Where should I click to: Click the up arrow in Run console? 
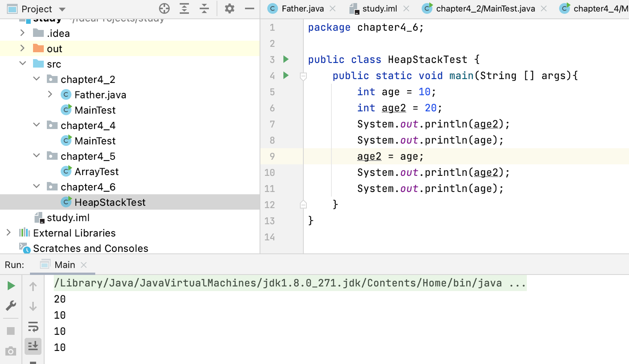(x=33, y=286)
